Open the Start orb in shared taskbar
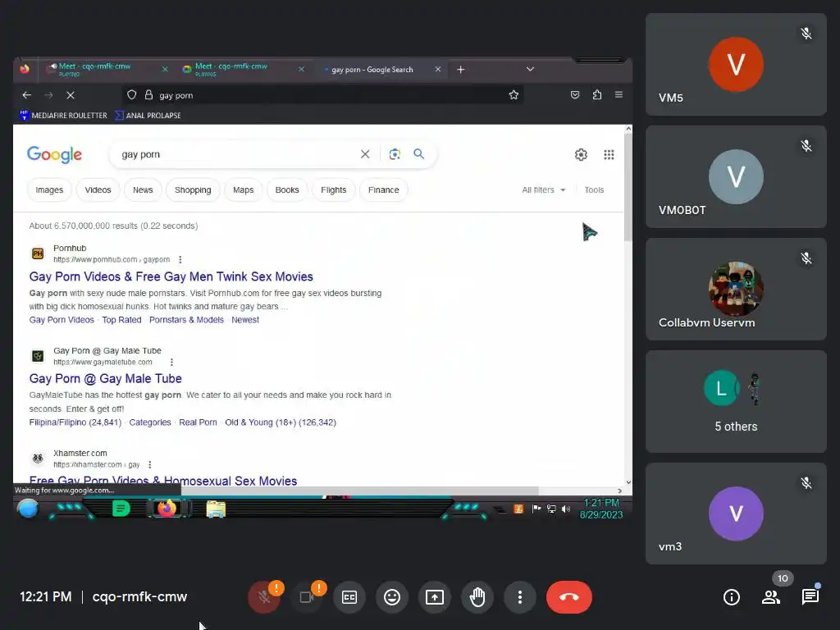 (28, 509)
